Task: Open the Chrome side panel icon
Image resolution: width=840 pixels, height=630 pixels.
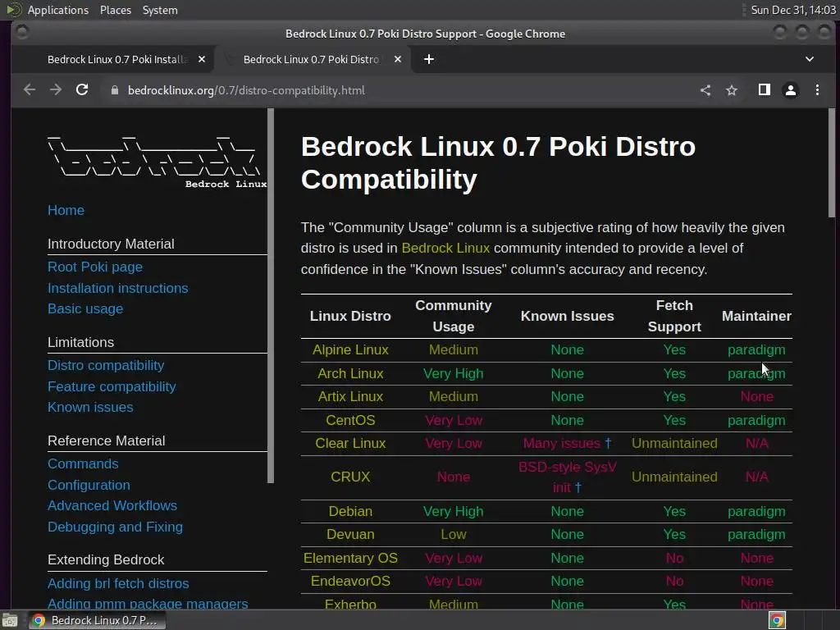Action: [765, 90]
